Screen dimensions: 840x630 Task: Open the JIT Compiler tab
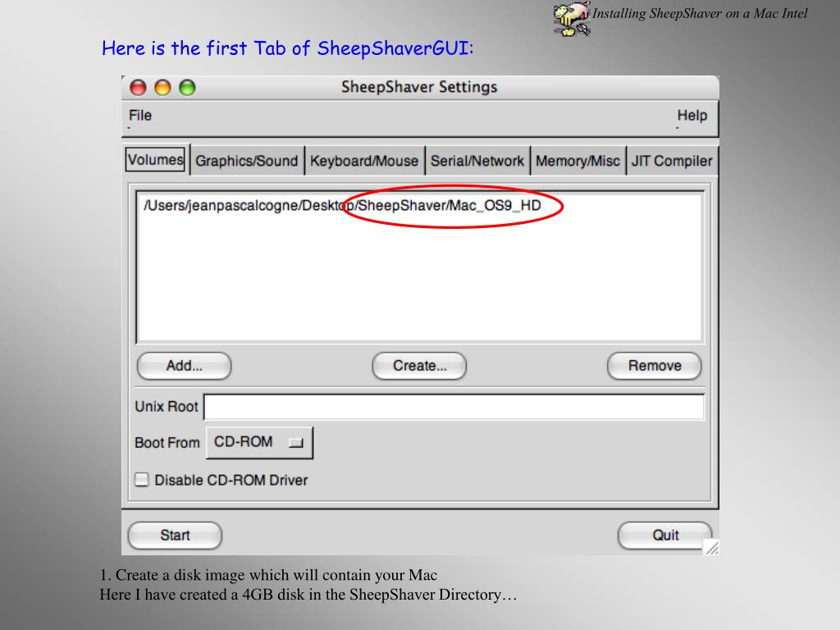tap(672, 161)
